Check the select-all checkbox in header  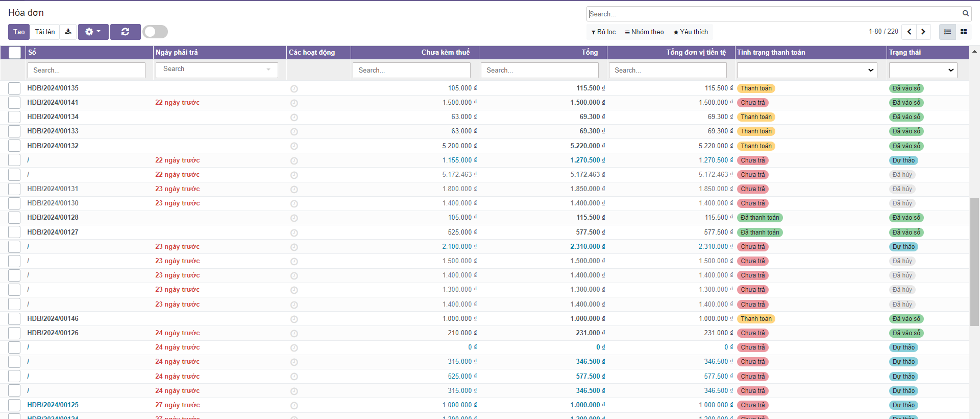click(x=15, y=53)
